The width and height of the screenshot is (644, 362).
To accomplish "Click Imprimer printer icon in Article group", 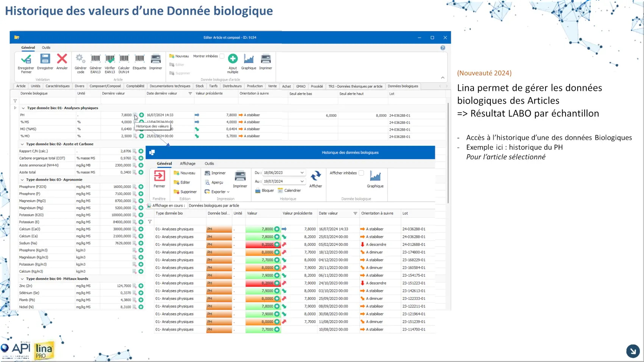I will pyautogui.click(x=156, y=59).
